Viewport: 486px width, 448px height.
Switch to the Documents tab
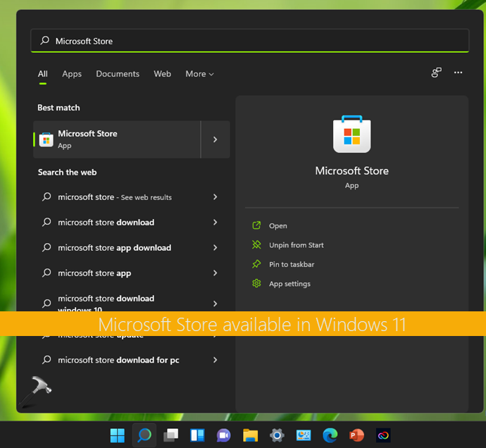coord(118,74)
